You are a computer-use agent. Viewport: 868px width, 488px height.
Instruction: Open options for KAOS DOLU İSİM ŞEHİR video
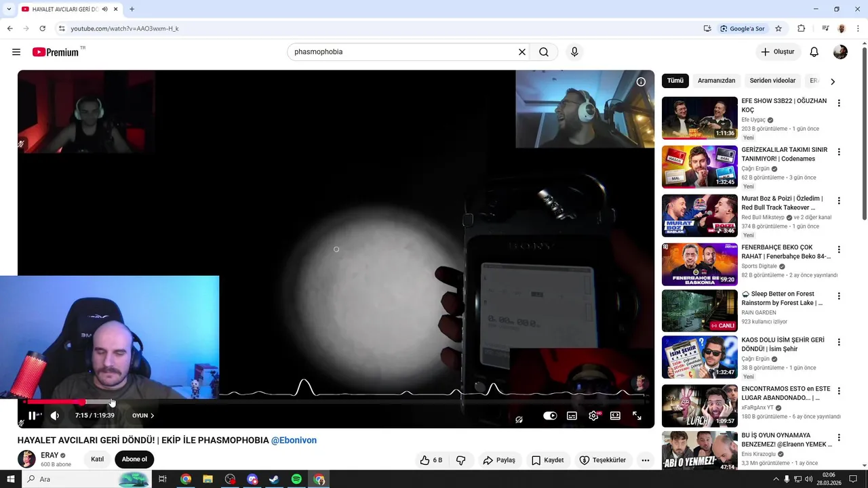[x=839, y=342]
